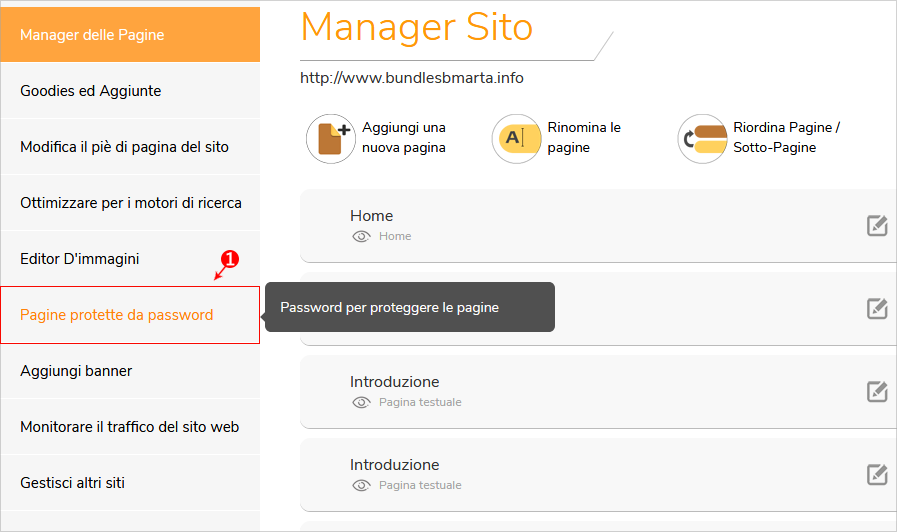The image size is (897, 532).
Task: Click the Add new page icon
Action: pos(331,138)
